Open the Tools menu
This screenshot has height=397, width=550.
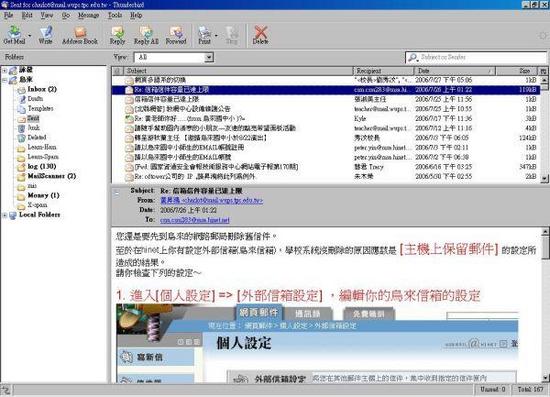(x=115, y=15)
